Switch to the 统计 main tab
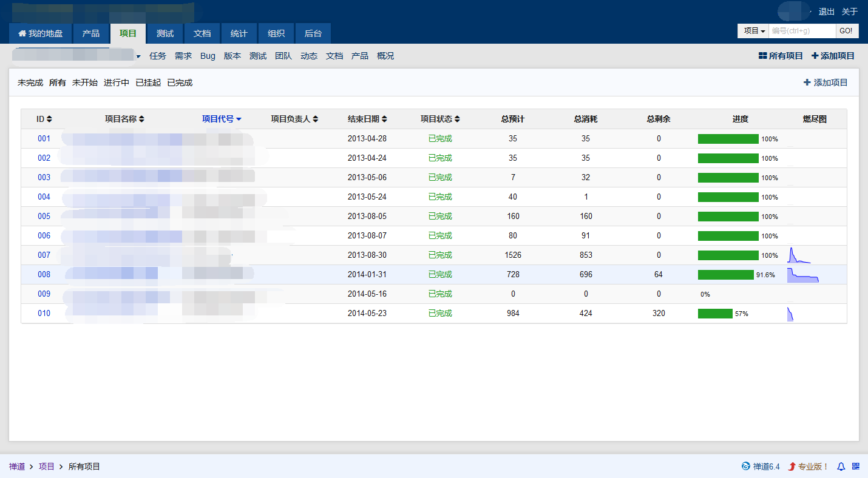This screenshot has height=478, width=868. pyautogui.click(x=239, y=33)
